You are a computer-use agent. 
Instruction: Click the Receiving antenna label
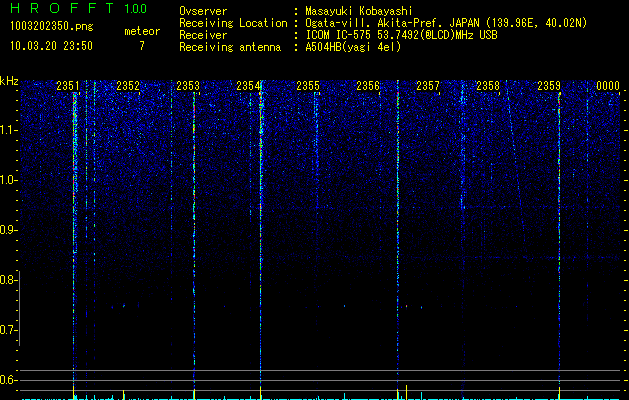click(230, 47)
